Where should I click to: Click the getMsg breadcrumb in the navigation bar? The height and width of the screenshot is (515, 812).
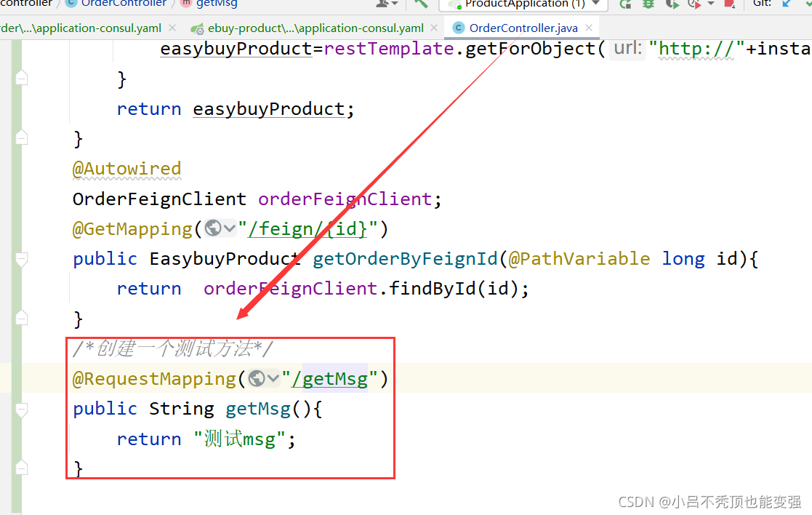tap(217, 4)
